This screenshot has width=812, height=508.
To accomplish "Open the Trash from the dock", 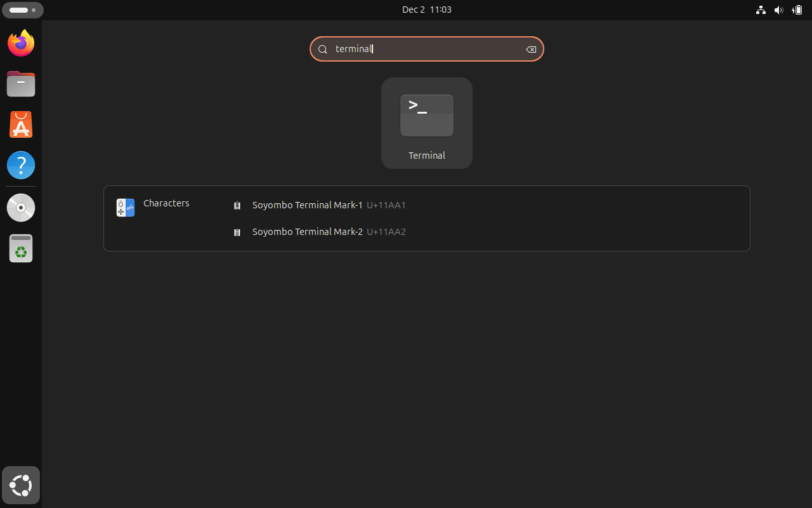I will coord(21,248).
